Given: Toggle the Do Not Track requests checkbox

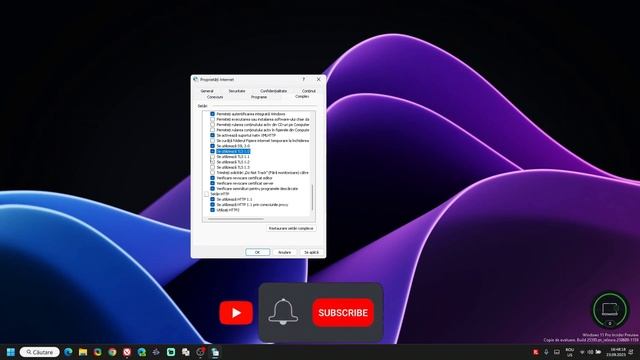Looking at the screenshot, I should (212, 173).
